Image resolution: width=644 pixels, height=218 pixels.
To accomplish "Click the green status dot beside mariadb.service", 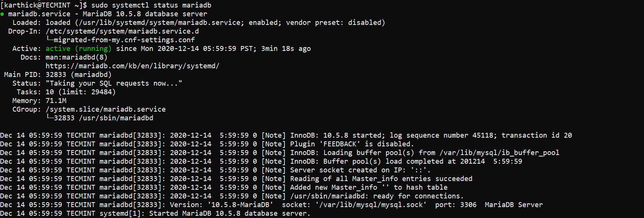I will click(2, 14).
